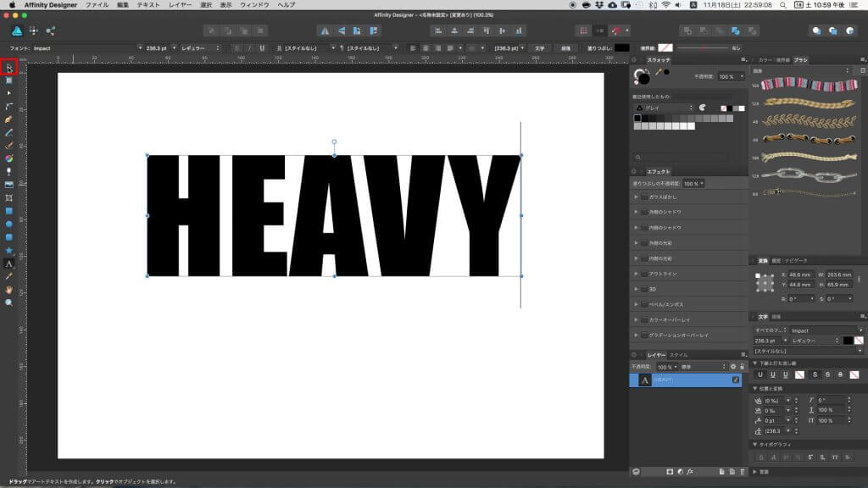Collapse the 位置と変換 section
This screenshot has height=488, width=868.
coord(755,388)
